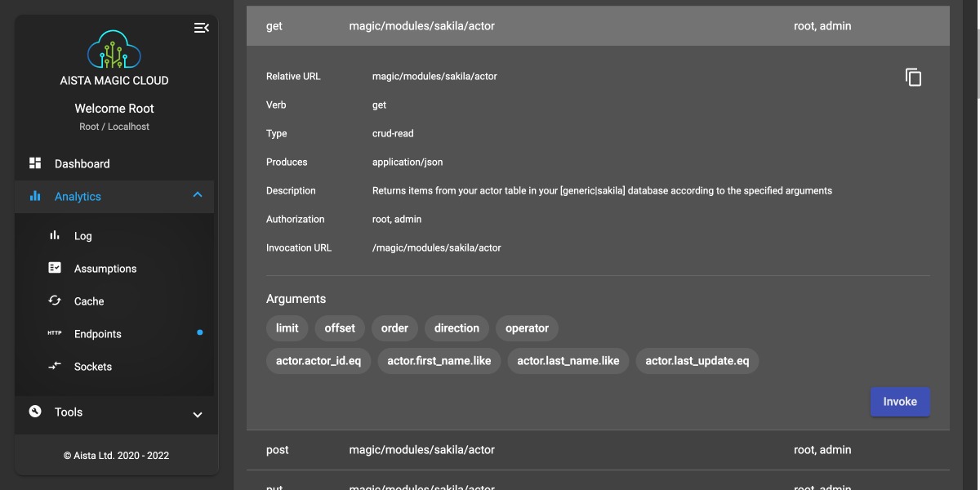Open the Endpoints menu item

click(98, 334)
